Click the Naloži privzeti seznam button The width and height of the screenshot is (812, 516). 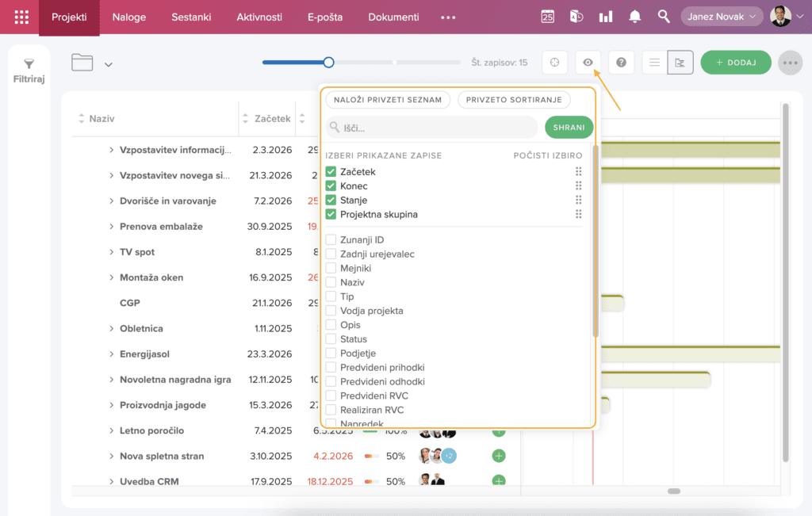point(388,100)
